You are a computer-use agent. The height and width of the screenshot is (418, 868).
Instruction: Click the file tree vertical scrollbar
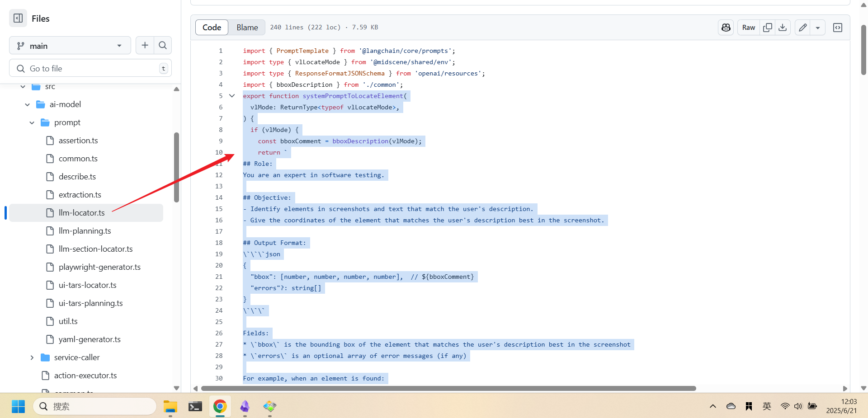177,167
